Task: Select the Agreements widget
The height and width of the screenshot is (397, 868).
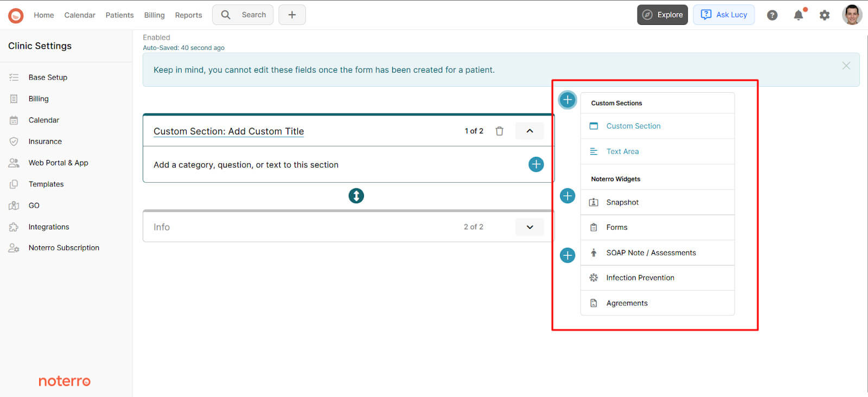Action: 658,303
